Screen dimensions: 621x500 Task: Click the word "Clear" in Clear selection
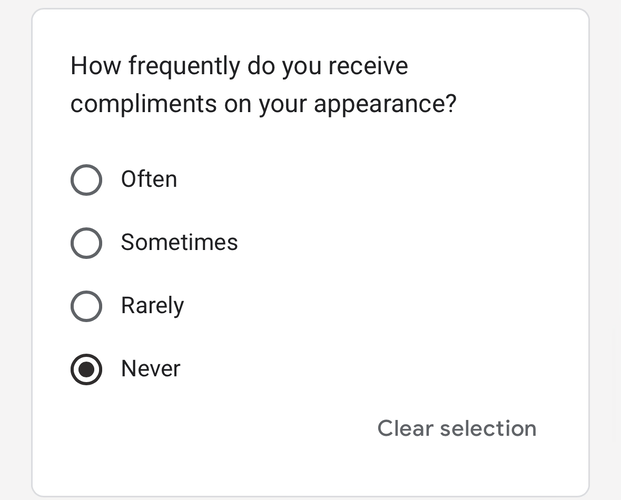[x=403, y=429]
